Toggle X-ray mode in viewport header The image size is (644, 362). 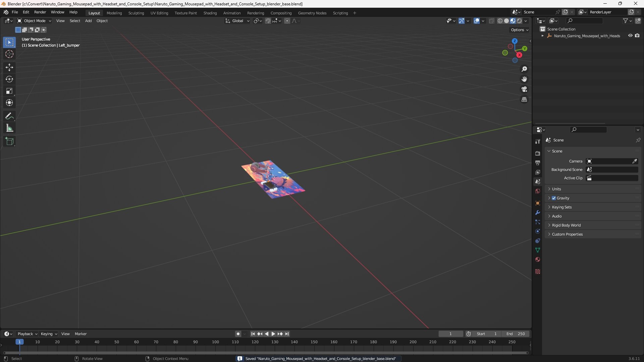tap(492, 21)
